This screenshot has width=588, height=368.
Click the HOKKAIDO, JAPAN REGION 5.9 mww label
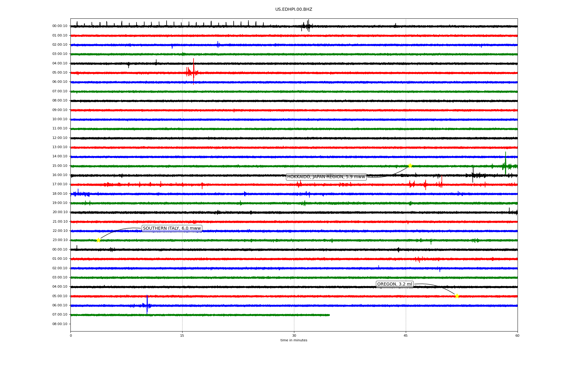(326, 177)
